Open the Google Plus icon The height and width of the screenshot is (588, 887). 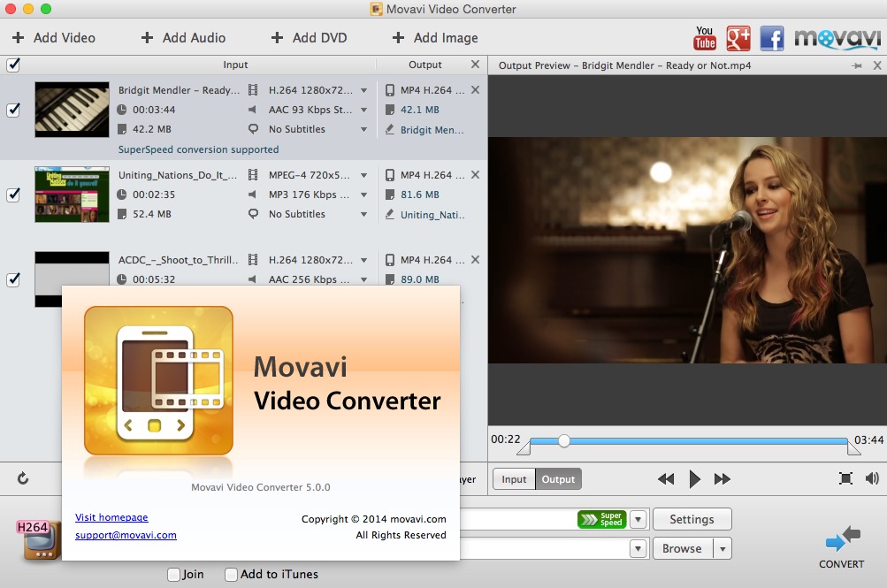coord(738,38)
